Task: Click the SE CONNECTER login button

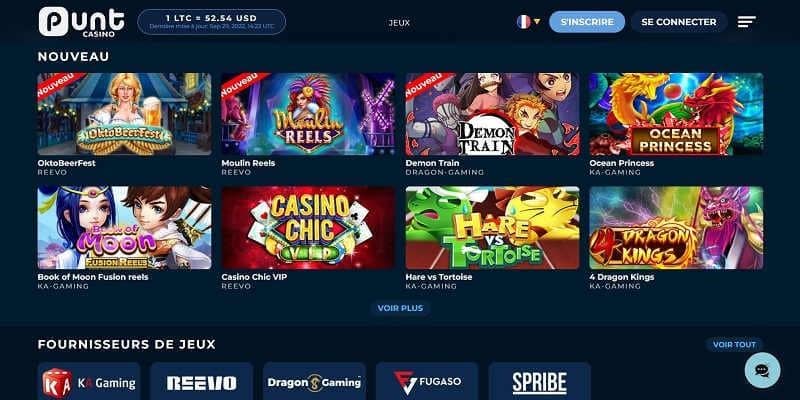Action: (679, 22)
